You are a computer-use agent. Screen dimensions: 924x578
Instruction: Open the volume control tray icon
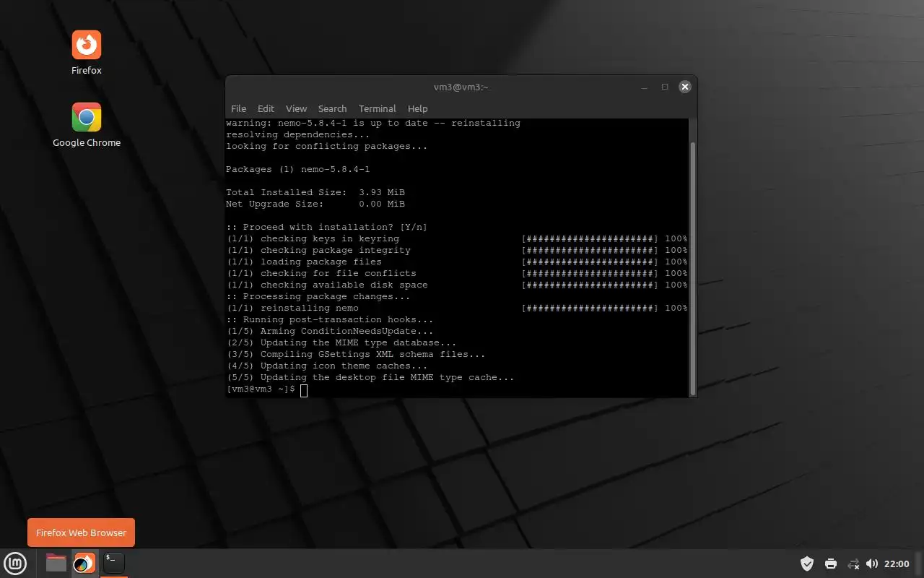click(x=872, y=564)
